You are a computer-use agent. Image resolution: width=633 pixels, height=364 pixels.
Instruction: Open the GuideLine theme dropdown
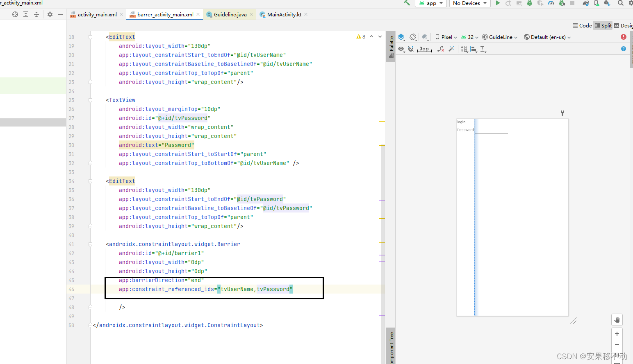pyautogui.click(x=499, y=37)
